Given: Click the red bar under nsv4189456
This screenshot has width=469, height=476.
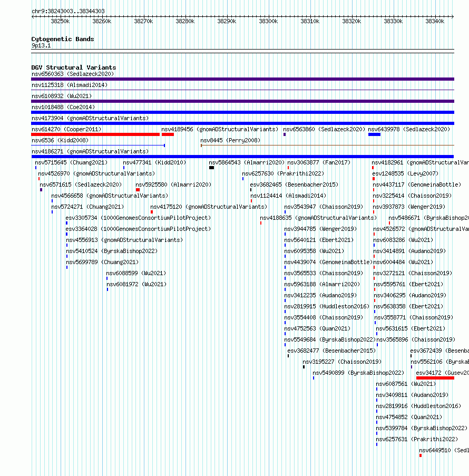Looking at the screenshot, I should [x=168, y=134].
